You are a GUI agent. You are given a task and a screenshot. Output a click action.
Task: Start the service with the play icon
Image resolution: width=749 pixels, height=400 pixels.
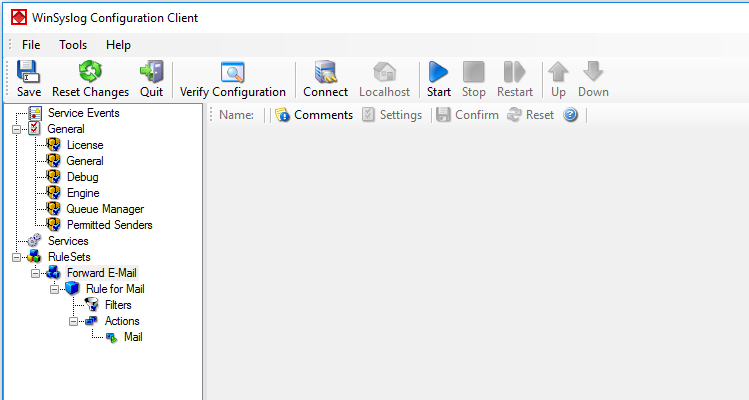click(438, 72)
